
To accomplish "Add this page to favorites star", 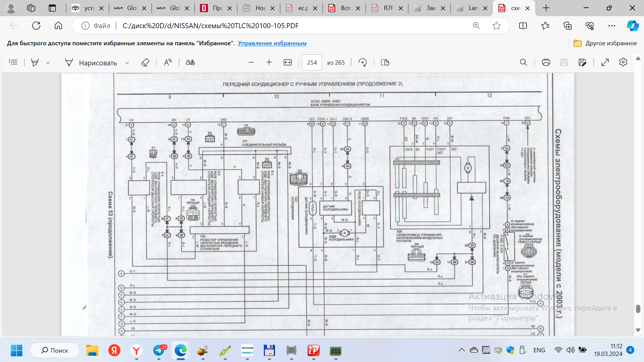I will tap(496, 26).
